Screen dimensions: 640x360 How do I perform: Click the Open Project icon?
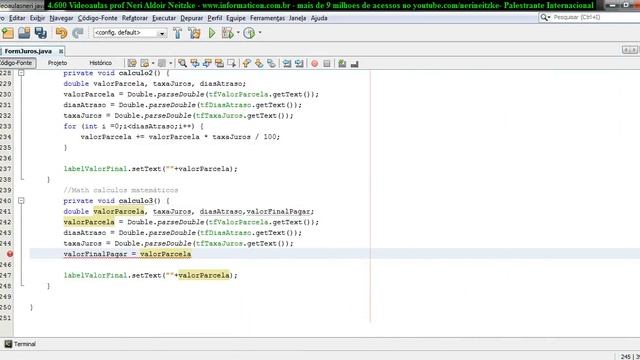(24, 33)
